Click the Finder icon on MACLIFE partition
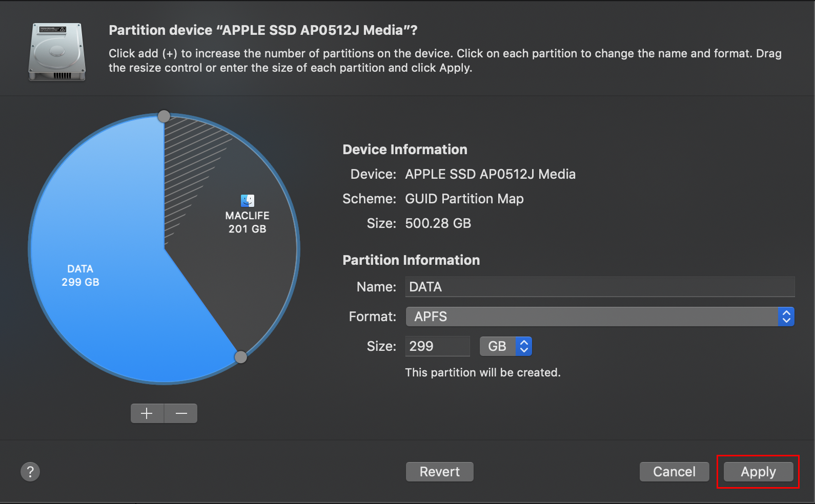The image size is (815, 504). pyautogui.click(x=248, y=200)
